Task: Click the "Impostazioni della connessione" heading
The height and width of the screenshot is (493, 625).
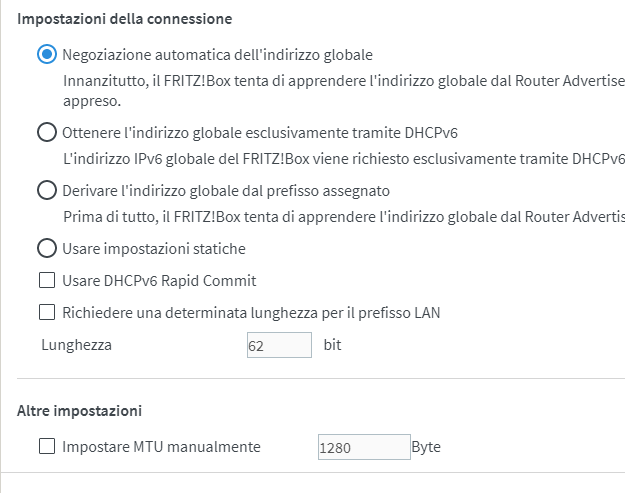Action: click(125, 19)
